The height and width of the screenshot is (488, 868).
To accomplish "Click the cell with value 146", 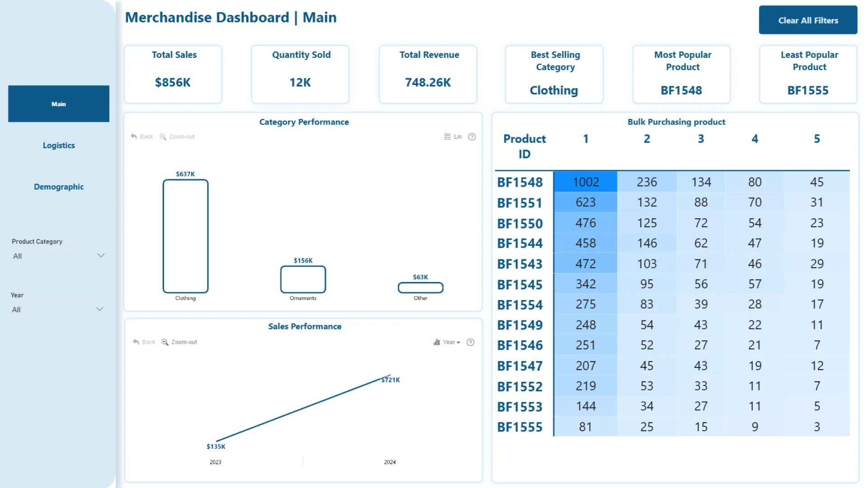I will 647,243.
